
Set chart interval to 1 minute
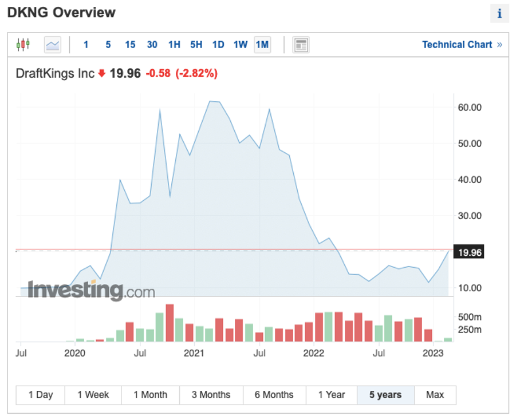coord(86,45)
